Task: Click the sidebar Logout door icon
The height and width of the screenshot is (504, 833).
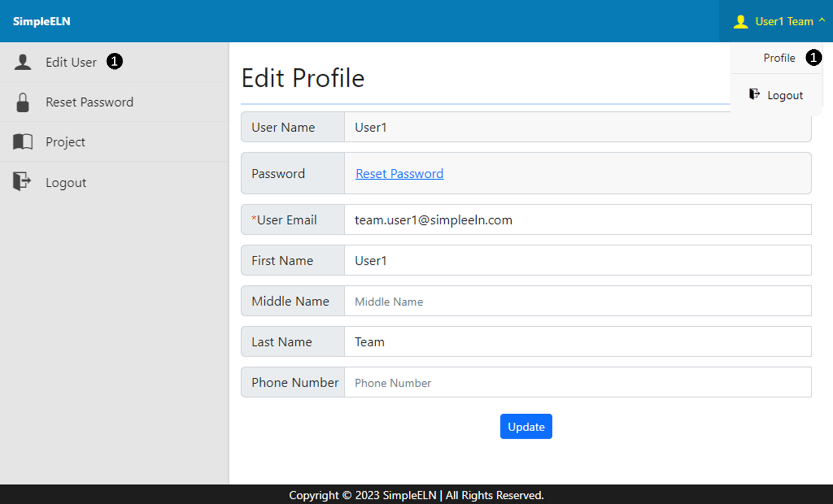Action: (x=22, y=181)
